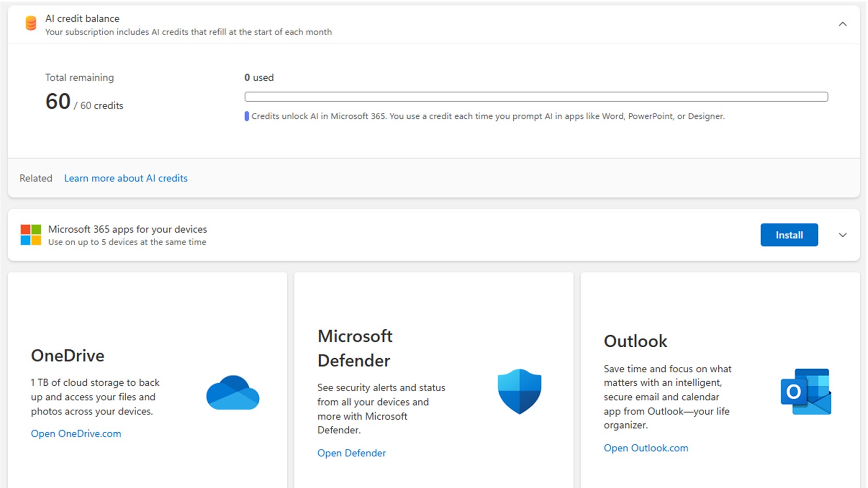868x488 pixels.
Task: Open the OneDrive.com link
Action: point(76,434)
